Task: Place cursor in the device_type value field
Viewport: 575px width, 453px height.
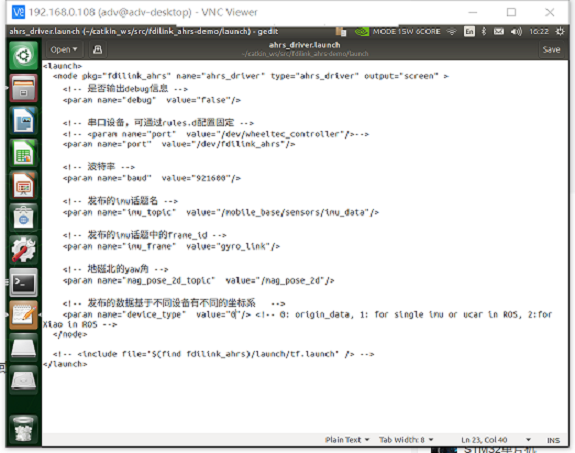Action: [x=234, y=315]
